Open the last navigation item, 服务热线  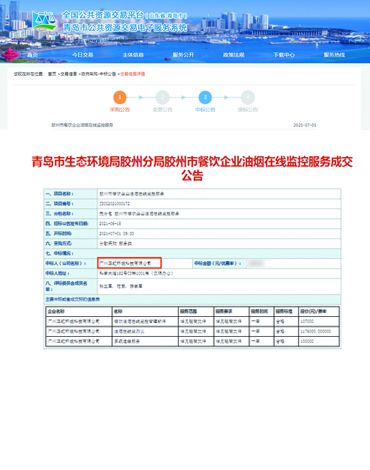point(334,55)
